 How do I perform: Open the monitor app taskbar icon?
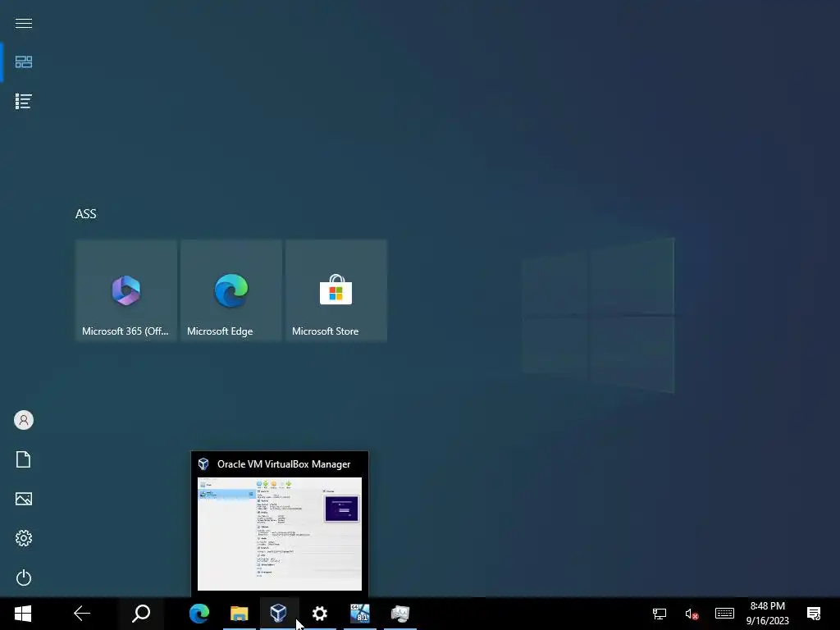coord(400,614)
